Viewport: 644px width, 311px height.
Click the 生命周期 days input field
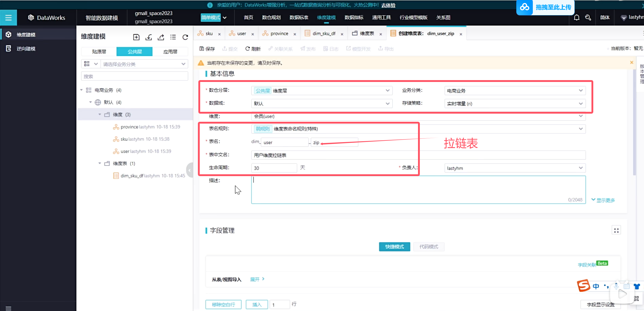274,168
